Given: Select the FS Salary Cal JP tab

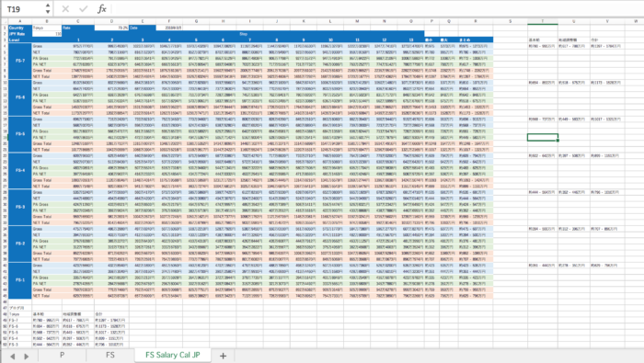Looking at the screenshot, I should pos(173,356).
